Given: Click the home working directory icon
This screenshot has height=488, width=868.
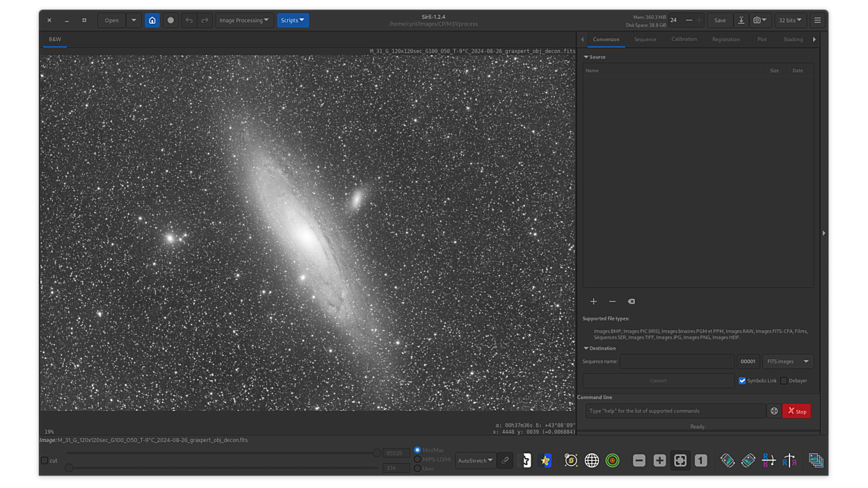Looking at the screenshot, I should (x=152, y=20).
